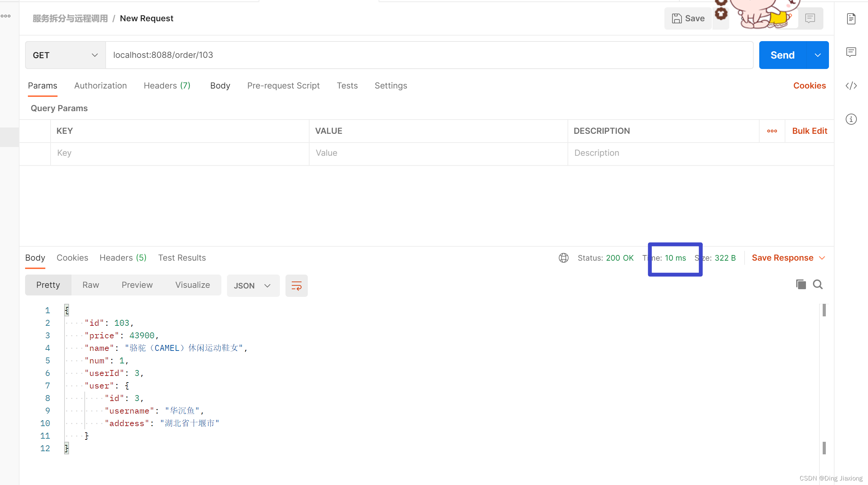Click the Send request button
This screenshot has height=485, width=868.
click(782, 55)
